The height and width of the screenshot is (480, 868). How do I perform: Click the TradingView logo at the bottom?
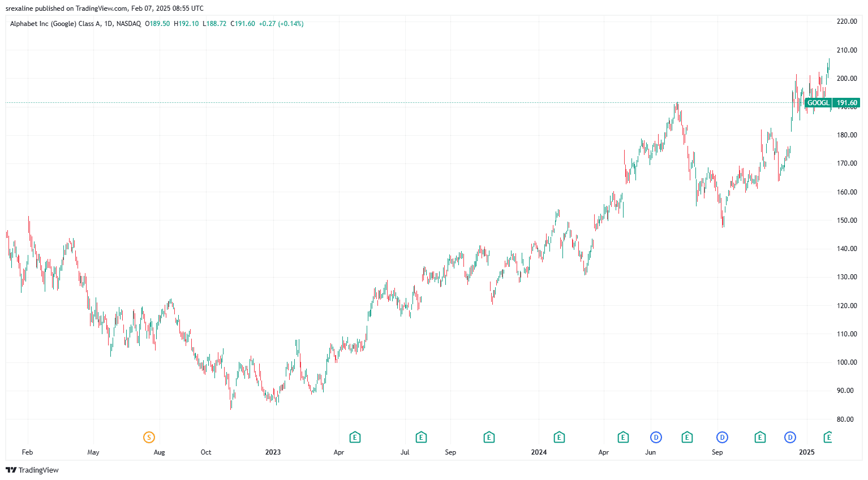pos(32,470)
